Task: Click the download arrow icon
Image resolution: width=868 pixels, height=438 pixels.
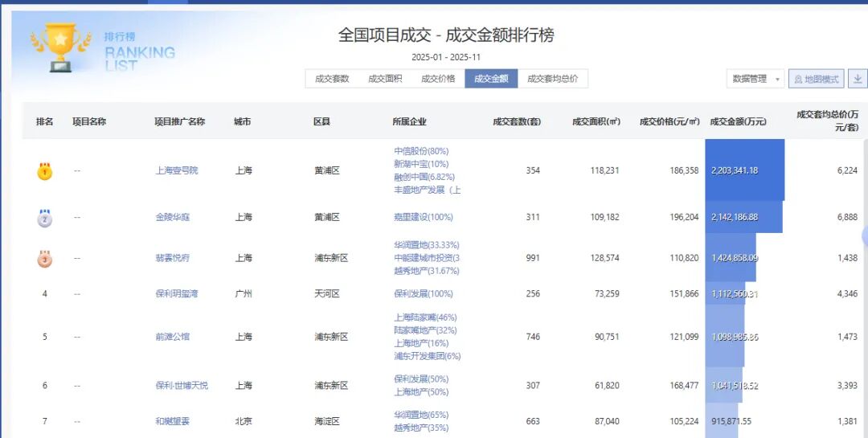Action: coord(858,79)
